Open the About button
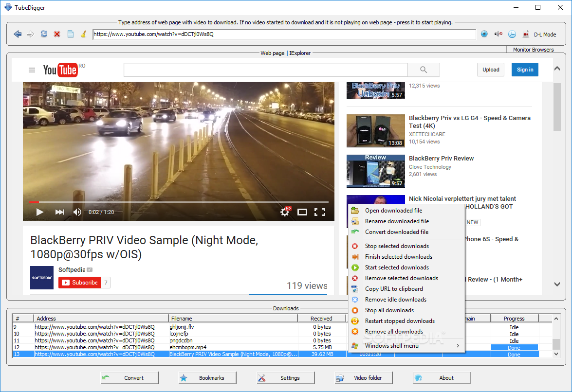Image resolution: width=572 pixels, height=392 pixels. [x=442, y=378]
